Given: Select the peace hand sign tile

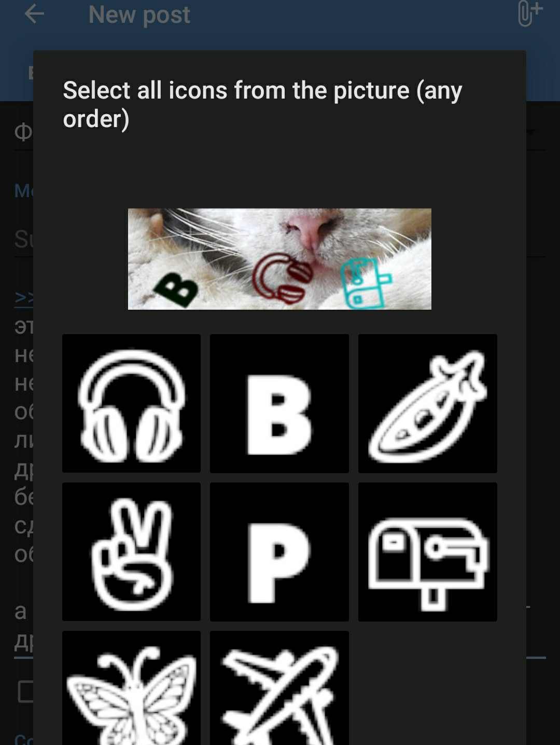Looking at the screenshot, I should coord(131,551).
